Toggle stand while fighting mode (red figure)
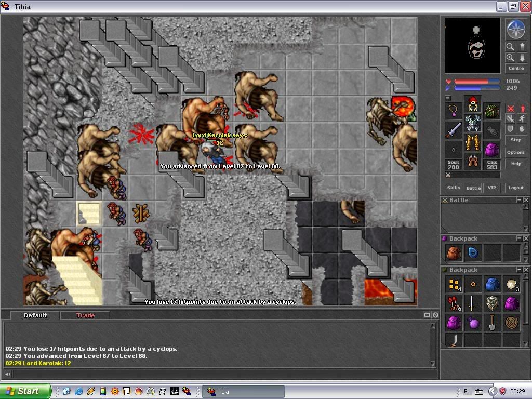The image size is (532, 399). [x=522, y=108]
